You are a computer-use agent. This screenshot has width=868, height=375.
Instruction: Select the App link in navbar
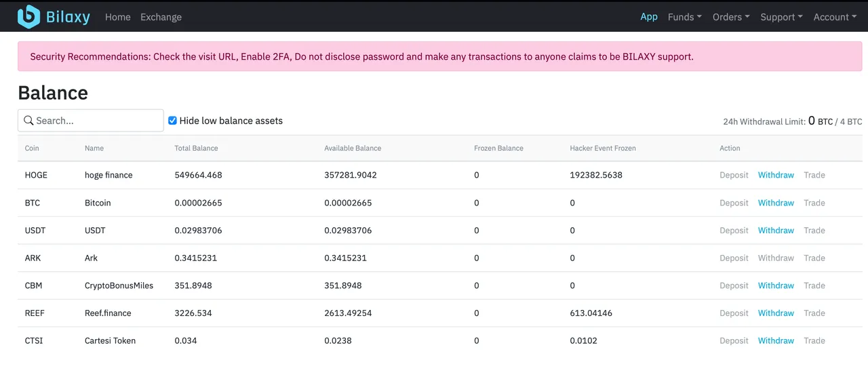pos(649,17)
